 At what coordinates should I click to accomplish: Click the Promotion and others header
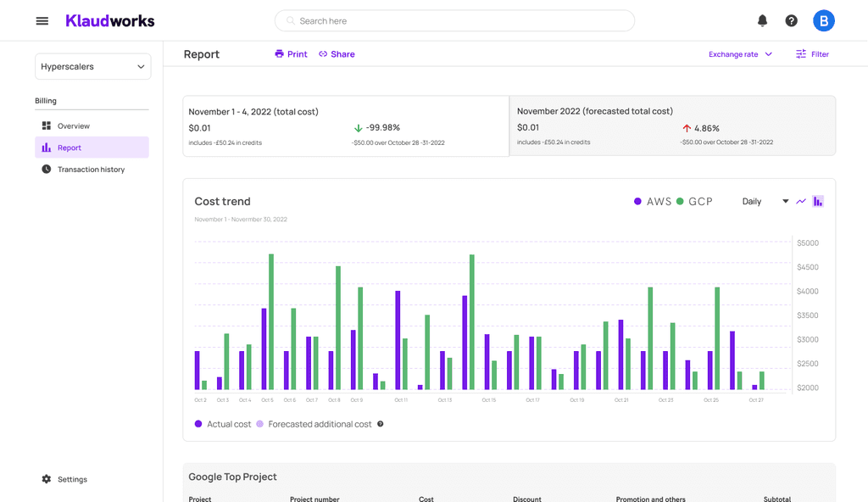pos(650,499)
